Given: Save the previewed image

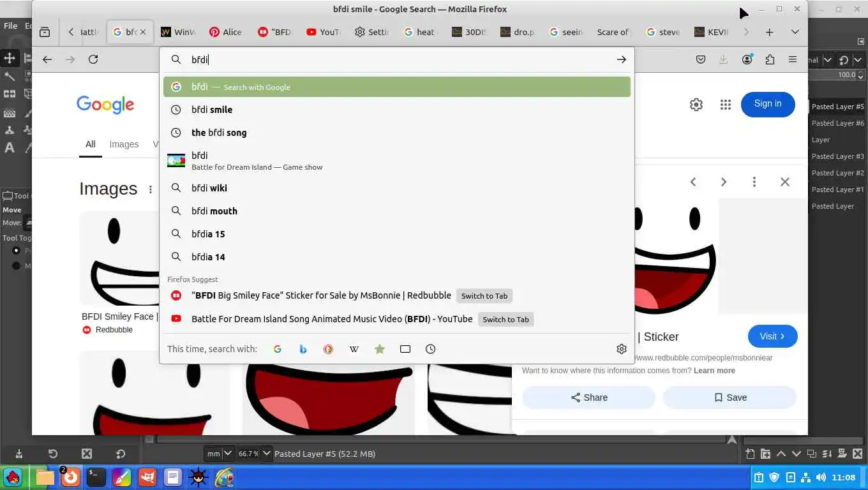Looking at the screenshot, I should tap(730, 397).
